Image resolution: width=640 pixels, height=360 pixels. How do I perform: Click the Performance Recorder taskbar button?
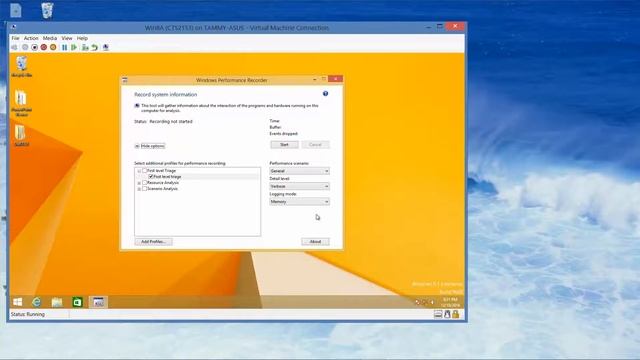(98, 302)
